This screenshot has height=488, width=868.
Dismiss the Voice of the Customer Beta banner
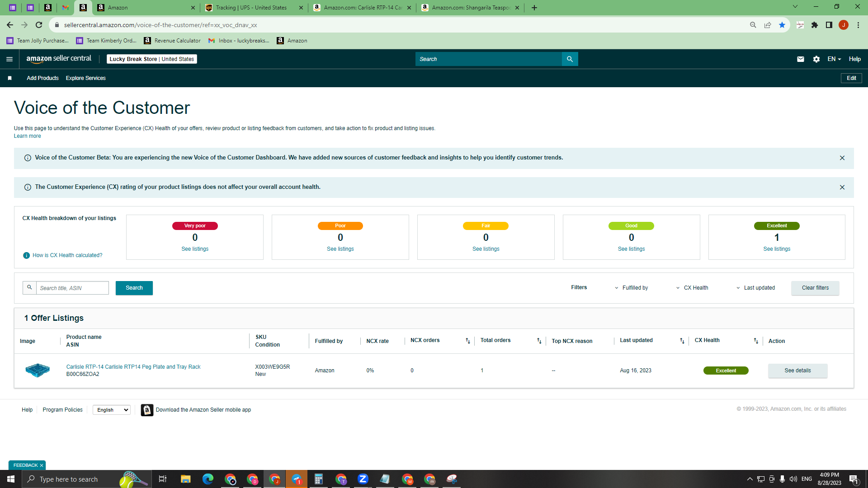click(842, 158)
